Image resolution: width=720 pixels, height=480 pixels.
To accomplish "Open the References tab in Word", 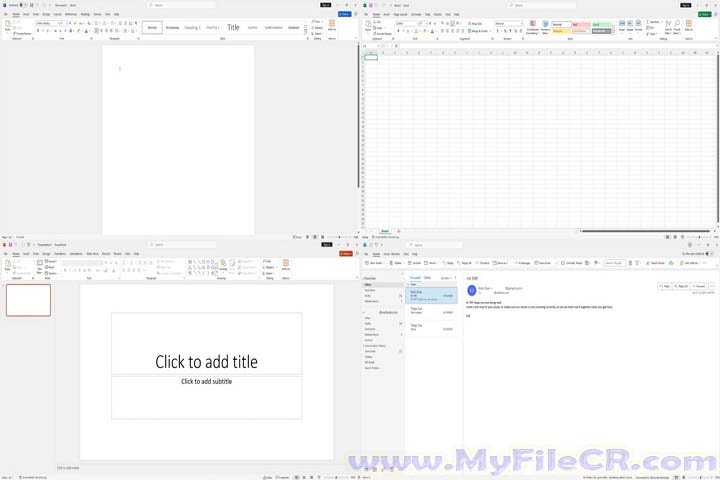I will [71, 14].
